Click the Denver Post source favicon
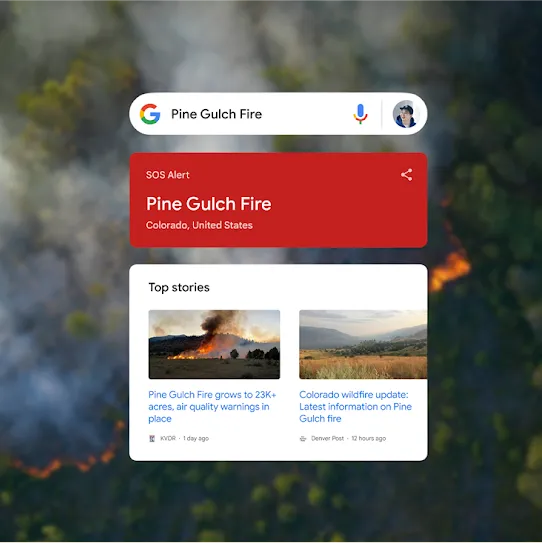The image size is (542, 543). (x=303, y=438)
